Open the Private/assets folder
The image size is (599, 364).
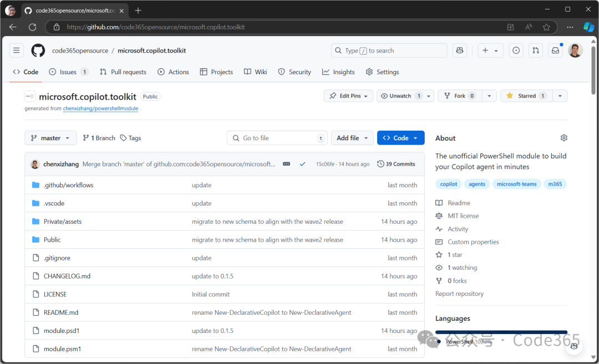(x=63, y=222)
